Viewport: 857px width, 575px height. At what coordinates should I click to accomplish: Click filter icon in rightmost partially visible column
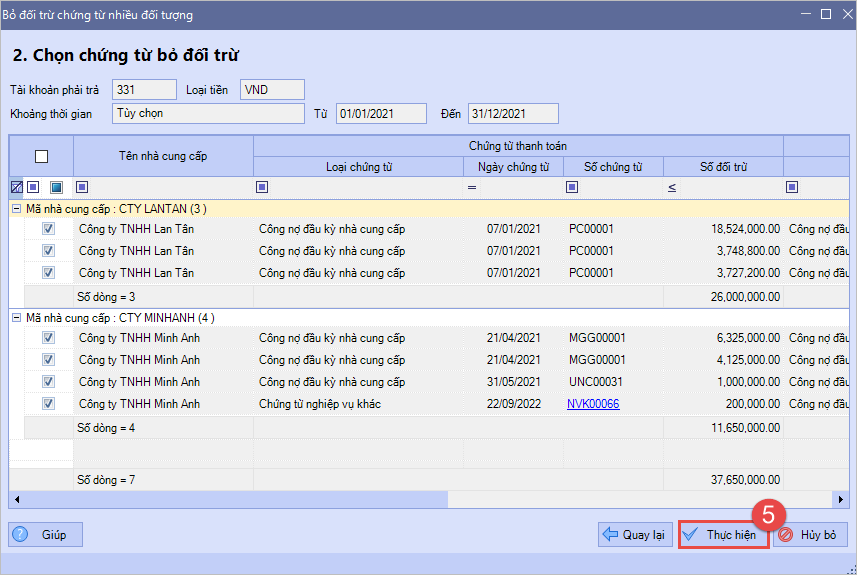click(x=792, y=187)
